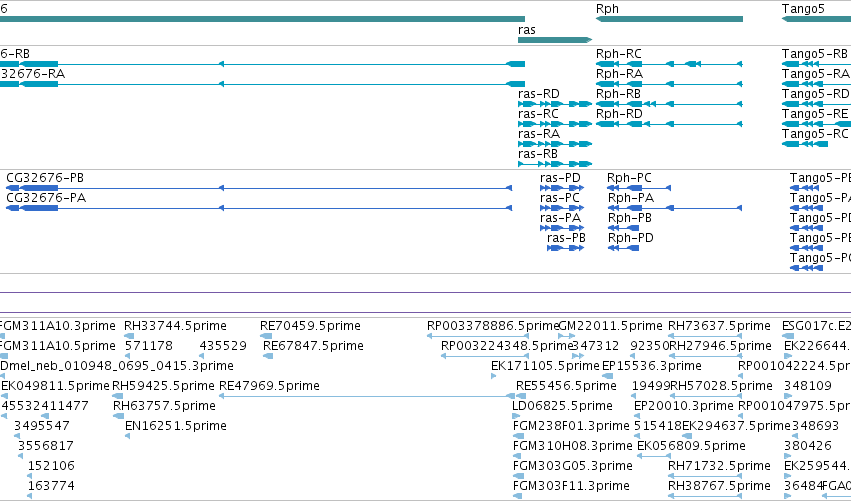Select the CG32676-PA protein feature

[x=259, y=208]
